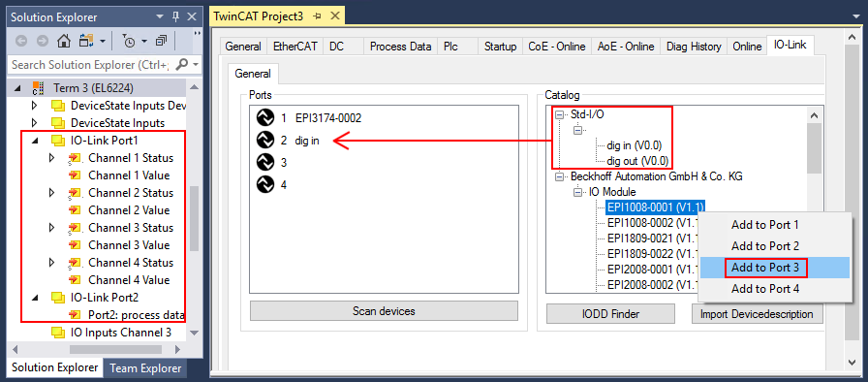
Task: Choose Add to Port 4
Action: tap(765, 289)
